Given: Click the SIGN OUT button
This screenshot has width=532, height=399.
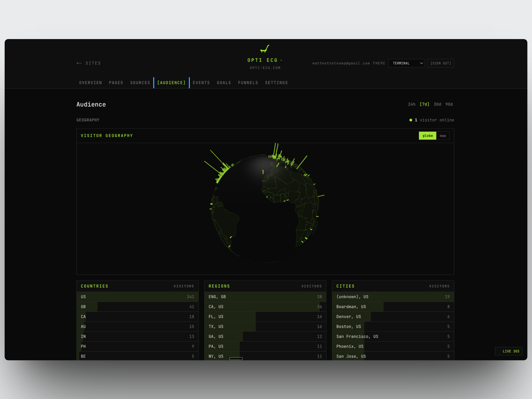Looking at the screenshot, I should pyautogui.click(x=441, y=63).
